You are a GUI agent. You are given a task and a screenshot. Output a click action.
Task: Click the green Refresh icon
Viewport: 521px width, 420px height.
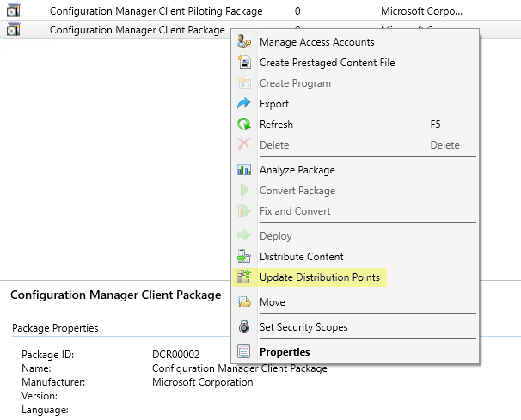(x=244, y=125)
